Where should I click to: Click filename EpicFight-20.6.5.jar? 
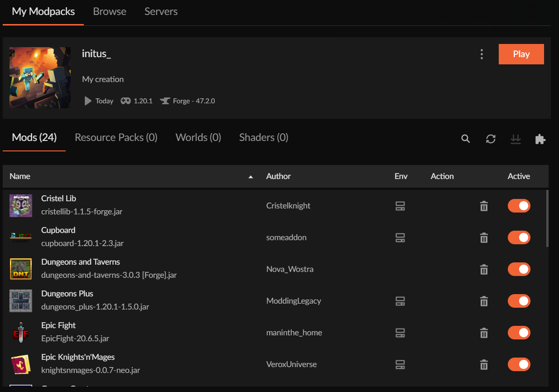click(x=75, y=339)
